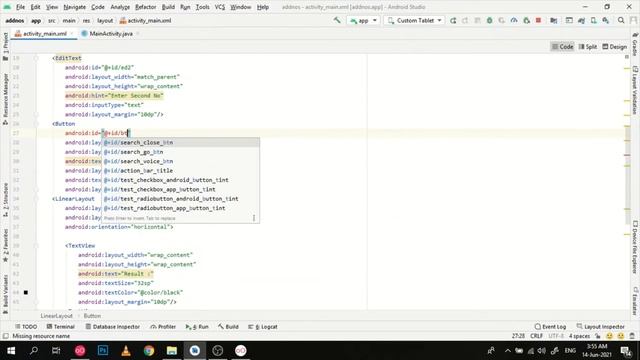This screenshot has width=640, height=360.
Task: Click the Windows Start button
Action: point(11,351)
